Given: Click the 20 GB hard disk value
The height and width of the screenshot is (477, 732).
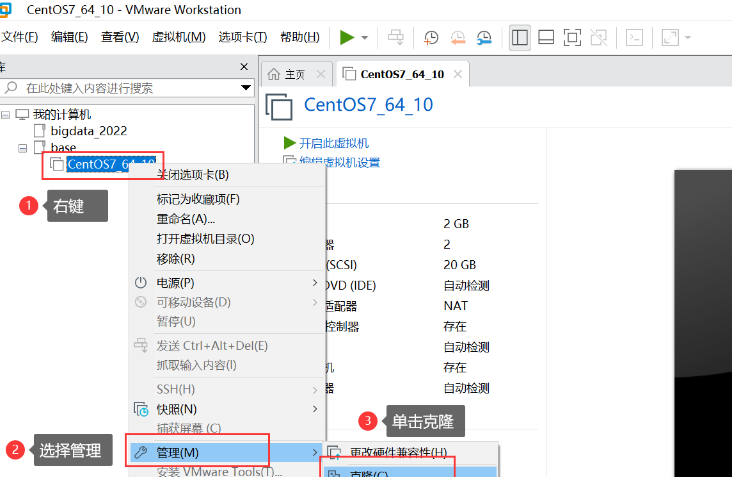Looking at the screenshot, I should coord(459,265).
